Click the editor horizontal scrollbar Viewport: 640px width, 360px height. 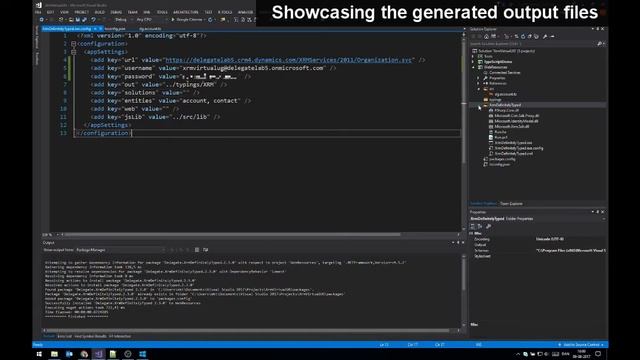tap(233, 235)
